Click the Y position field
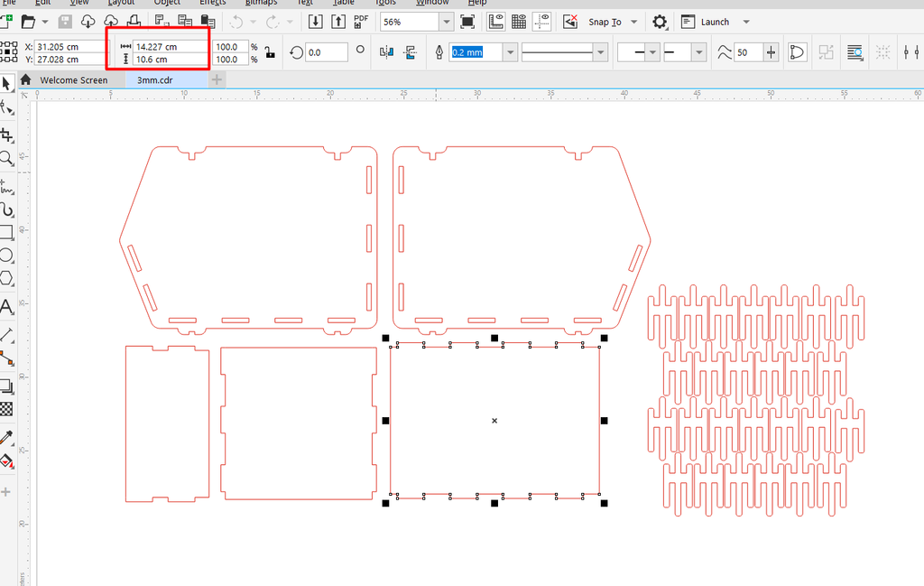This screenshot has height=586, width=924. [x=71, y=60]
